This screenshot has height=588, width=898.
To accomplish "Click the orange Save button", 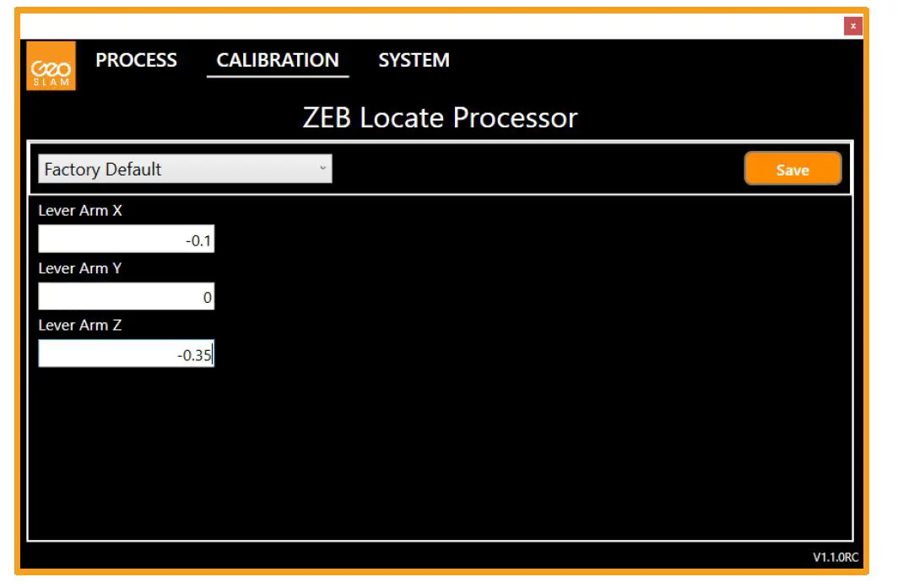I will click(x=793, y=169).
